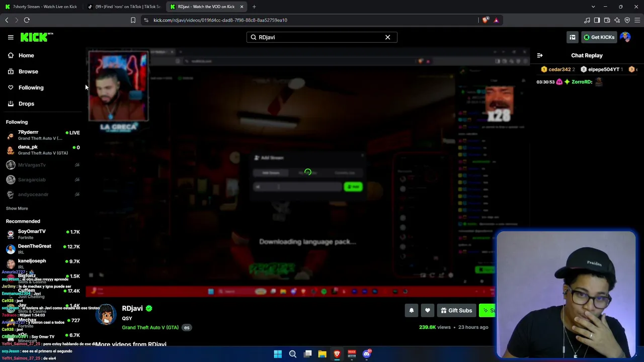Switch to the 7shorty Stream tab
This screenshot has width=644, height=362.
click(41, 7)
